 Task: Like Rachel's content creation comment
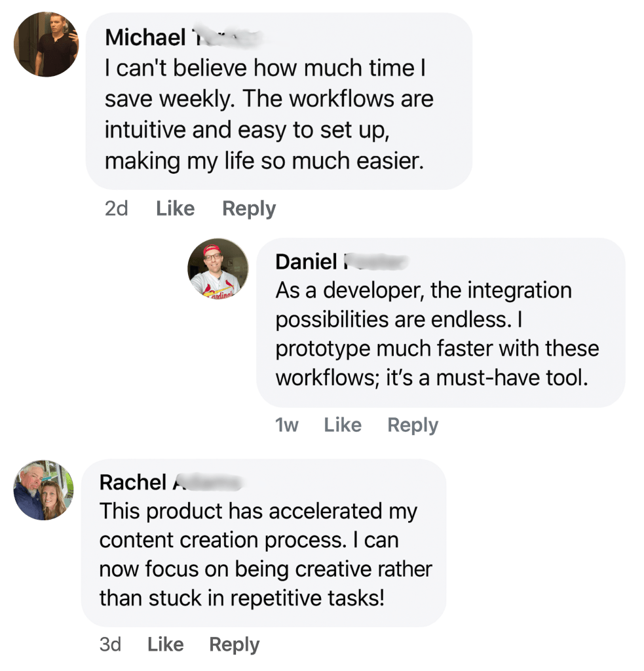pos(166,645)
